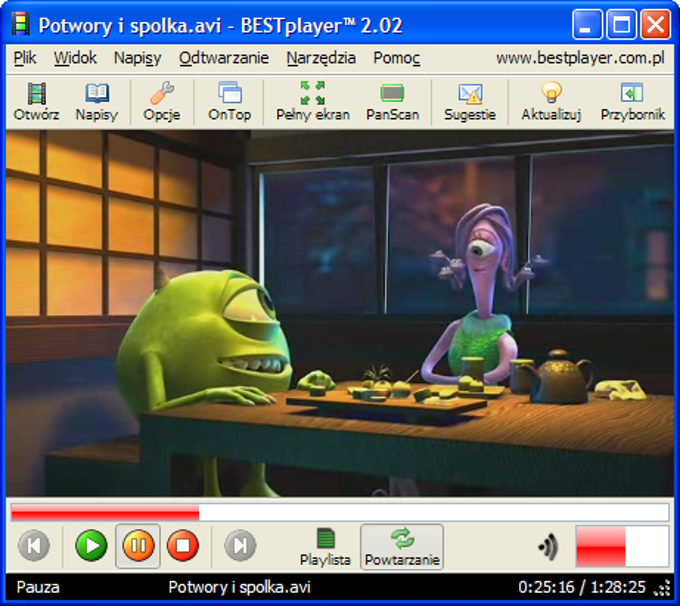Open a video file with Otwórz
680x606 pixels.
[36, 102]
